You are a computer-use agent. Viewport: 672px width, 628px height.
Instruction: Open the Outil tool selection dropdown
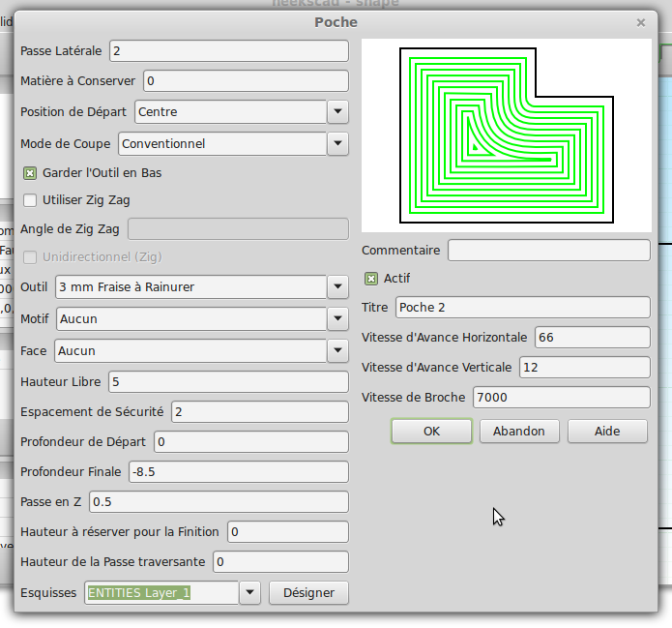(337, 287)
